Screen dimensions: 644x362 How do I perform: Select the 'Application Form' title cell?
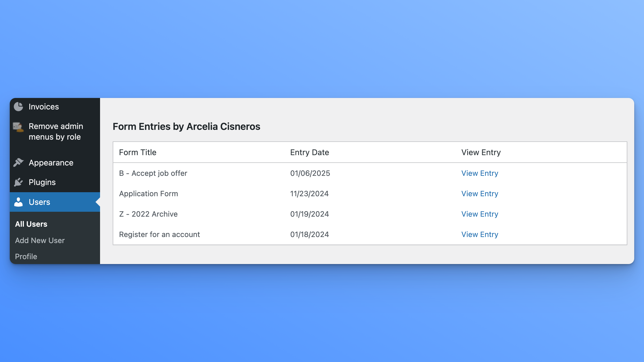click(x=149, y=194)
